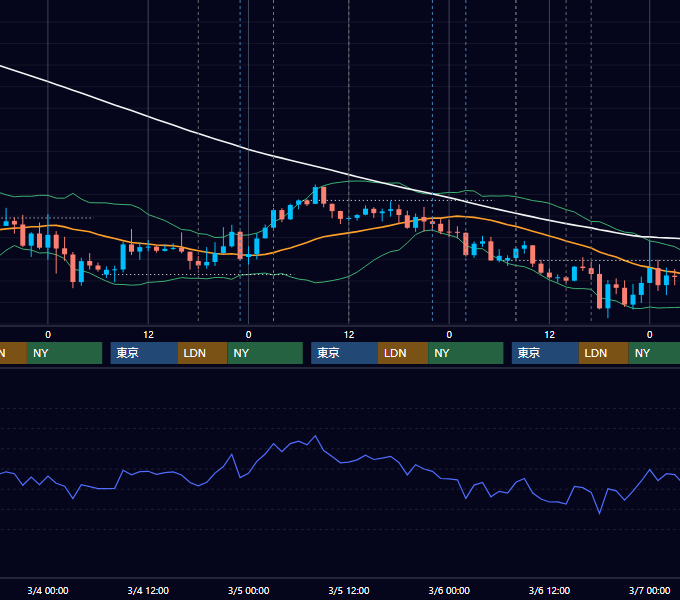
Task: Click the 3/4 12:00 time axis label
Action: [148, 590]
